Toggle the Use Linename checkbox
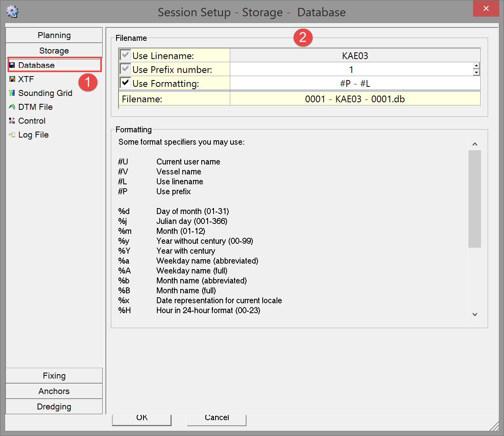Image resolution: width=504 pixels, height=436 pixels. coord(125,55)
